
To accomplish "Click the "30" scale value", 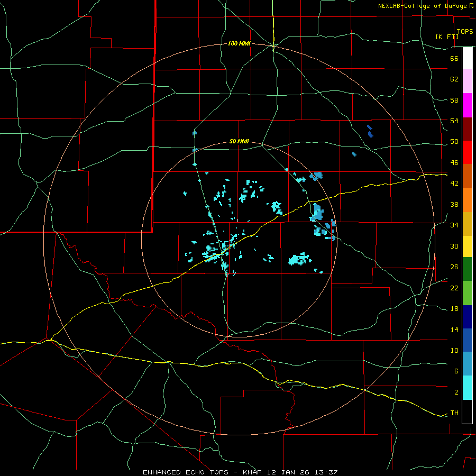I will pos(454,246).
